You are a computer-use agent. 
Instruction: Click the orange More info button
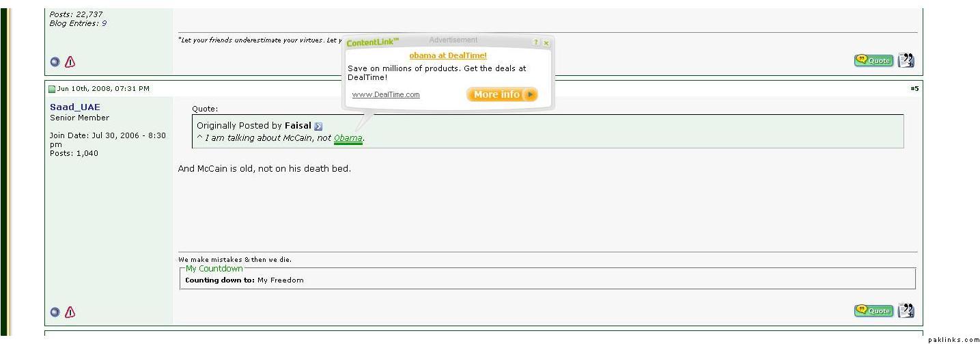pyautogui.click(x=502, y=94)
